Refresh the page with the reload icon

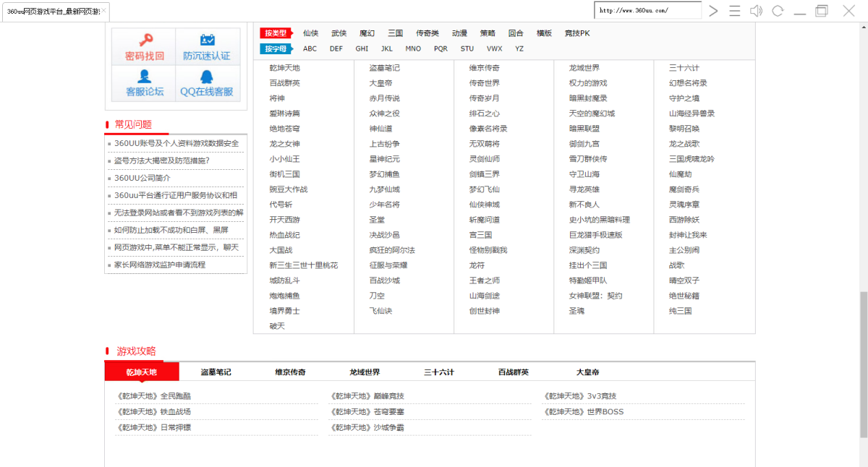[778, 11]
